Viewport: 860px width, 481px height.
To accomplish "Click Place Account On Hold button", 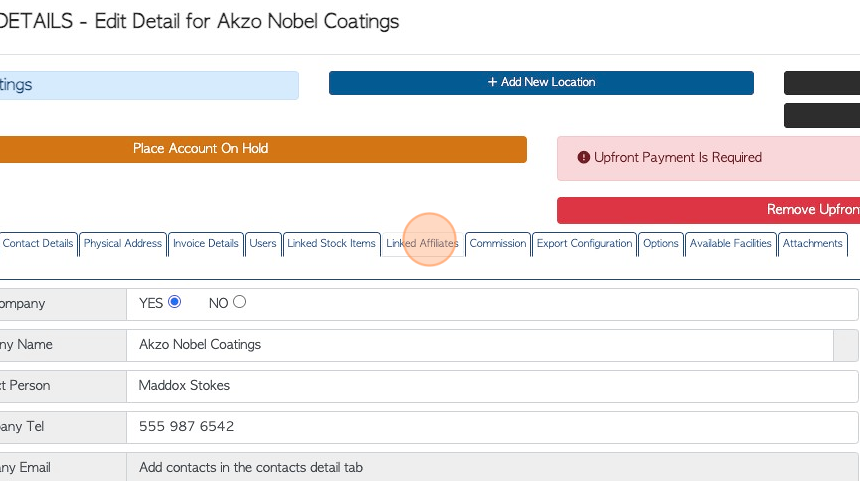I will [x=263, y=149].
